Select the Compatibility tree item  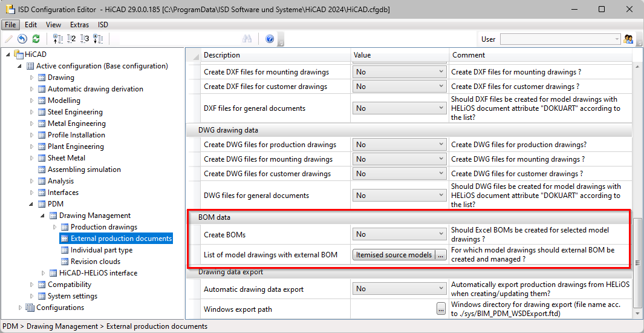pyautogui.click(x=70, y=285)
